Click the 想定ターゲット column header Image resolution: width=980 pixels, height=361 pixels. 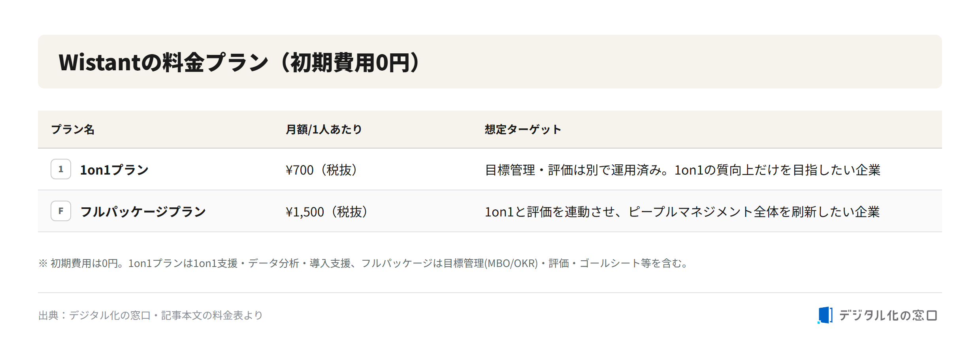point(523,130)
